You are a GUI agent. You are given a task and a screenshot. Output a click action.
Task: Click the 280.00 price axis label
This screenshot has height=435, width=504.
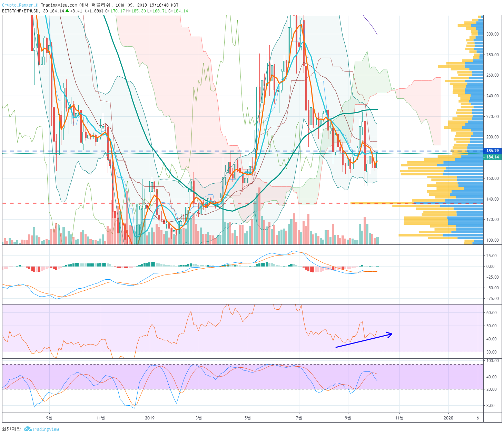492,55
